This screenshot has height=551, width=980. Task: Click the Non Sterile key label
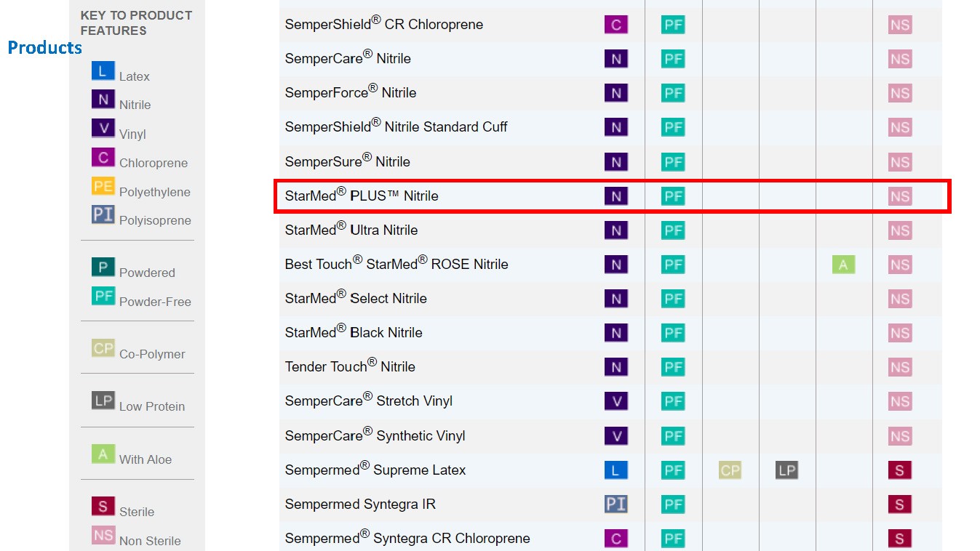[150, 541]
